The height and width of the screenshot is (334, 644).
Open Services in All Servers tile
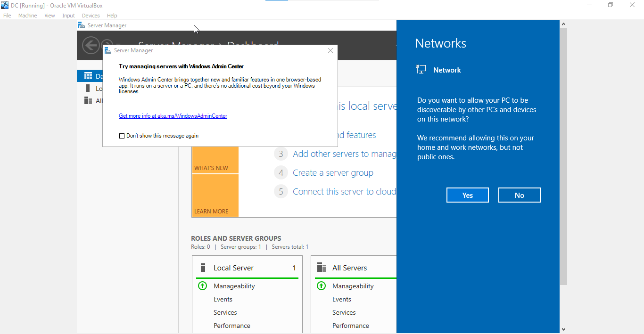(x=344, y=312)
